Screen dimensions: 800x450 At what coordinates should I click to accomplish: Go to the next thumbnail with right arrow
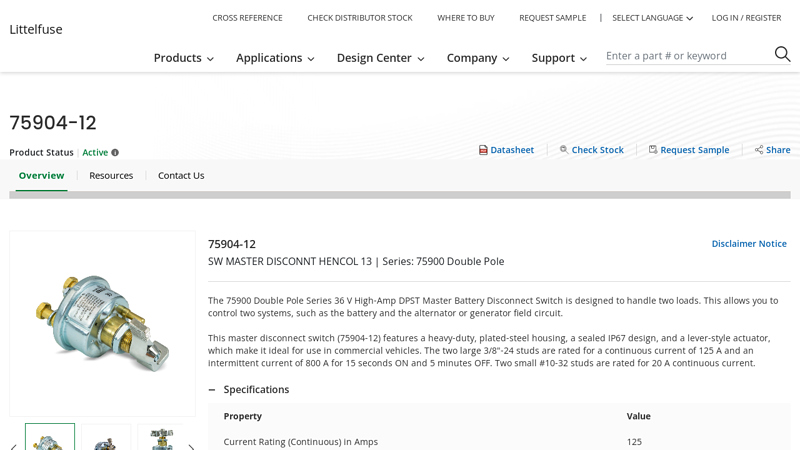tap(191, 446)
